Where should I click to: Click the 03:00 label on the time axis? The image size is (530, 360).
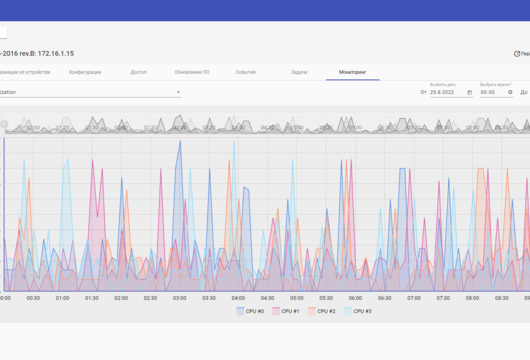tap(179, 298)
